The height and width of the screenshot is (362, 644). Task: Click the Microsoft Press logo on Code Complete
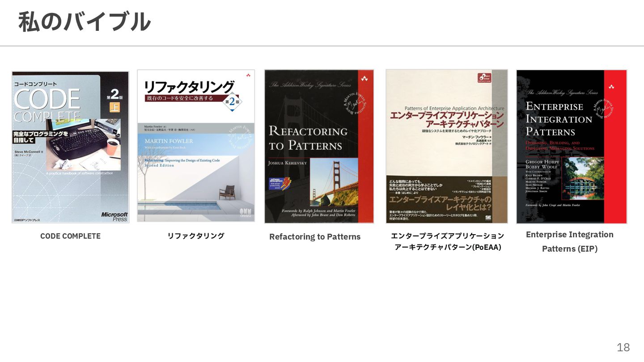(114, 216)
